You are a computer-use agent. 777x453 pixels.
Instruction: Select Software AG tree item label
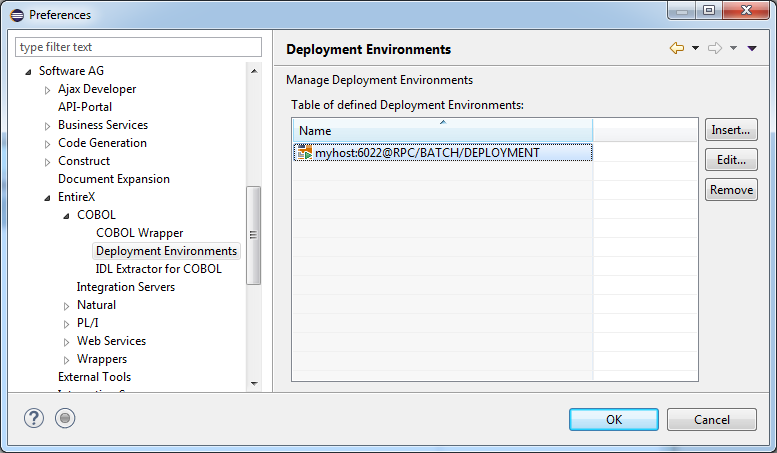(x=71, y=71)
